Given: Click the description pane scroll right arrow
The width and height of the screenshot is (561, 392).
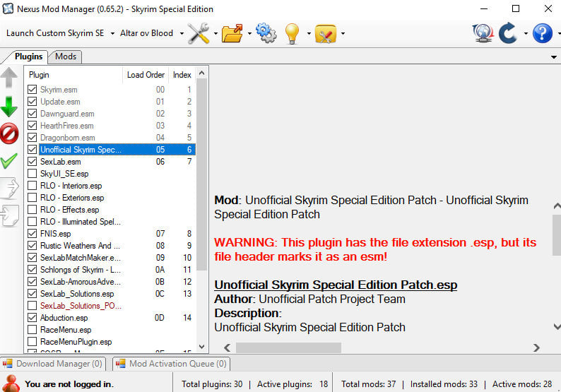Looking at the screenshot, I should point(536,348).
